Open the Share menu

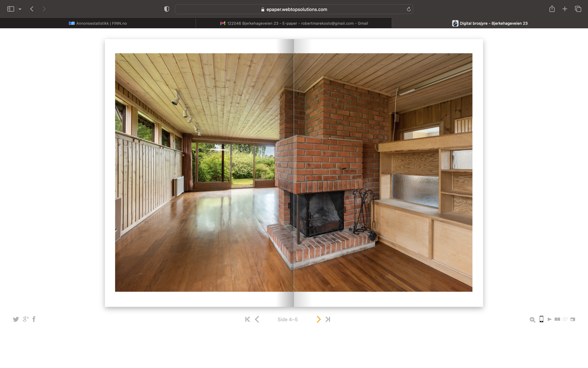(552, 9)
